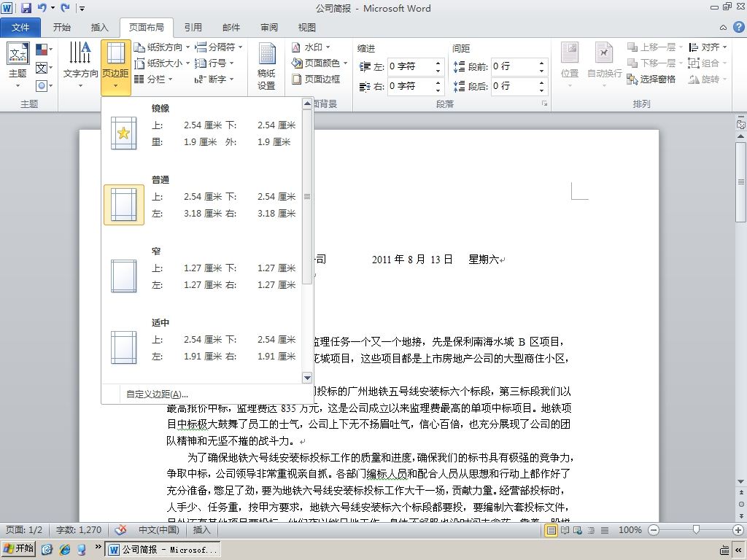Switch to Review (审阅) tab
Screen dimensions: 747x560
269,28
